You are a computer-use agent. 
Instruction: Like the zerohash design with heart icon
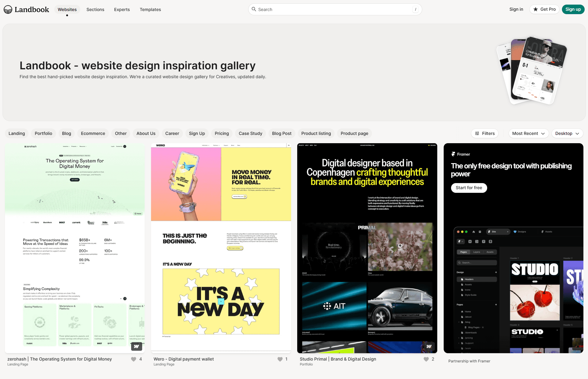tap(134, 359)
